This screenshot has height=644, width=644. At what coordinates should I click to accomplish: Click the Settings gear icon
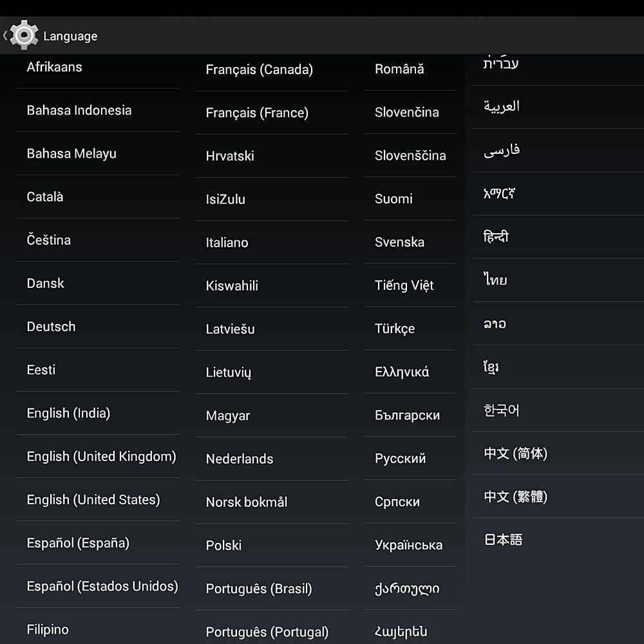tap(24, 35)
